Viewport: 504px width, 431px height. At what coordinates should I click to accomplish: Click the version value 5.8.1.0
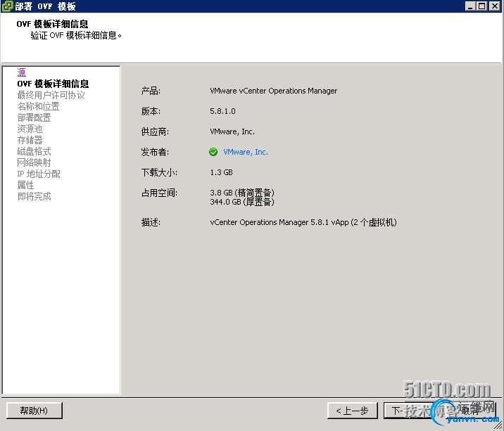222,111
